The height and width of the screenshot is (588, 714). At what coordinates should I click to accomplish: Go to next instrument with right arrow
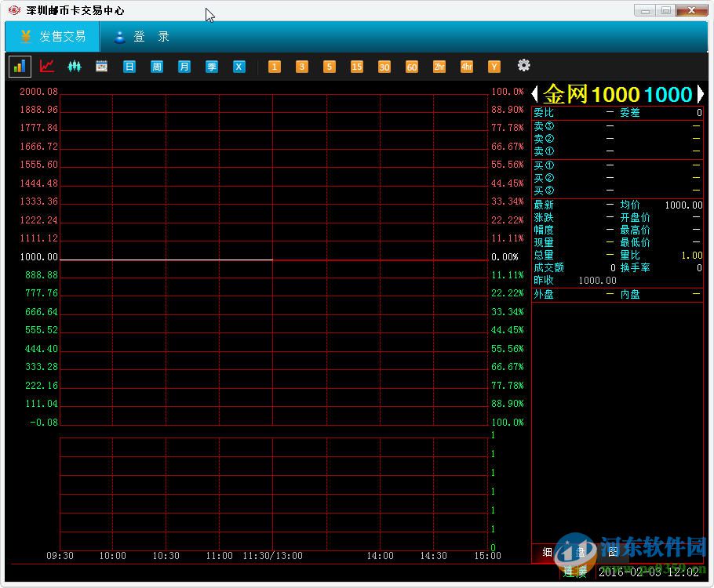(700, 94)
